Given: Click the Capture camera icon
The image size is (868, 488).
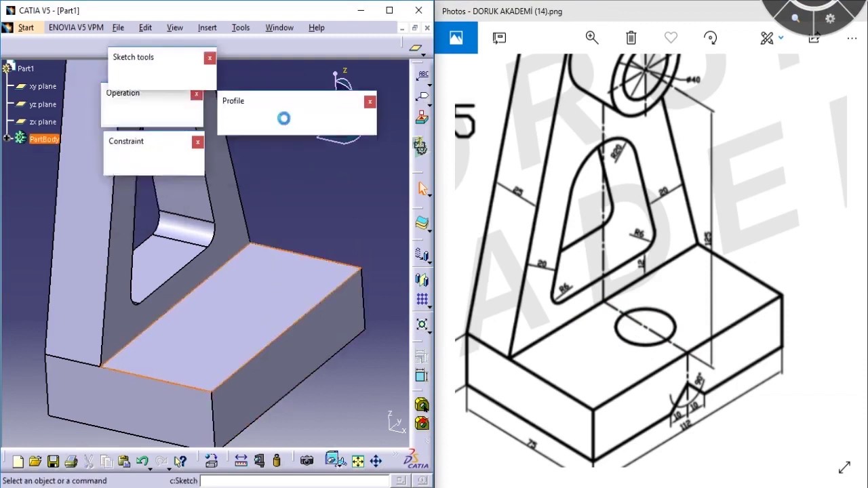Looking at the screenshot, I should 307,462.
